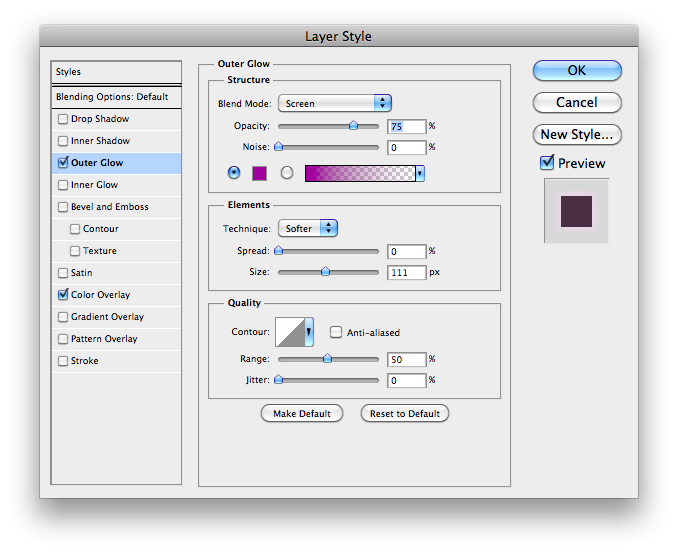Click the Contour curve thumbnail
The width and height of the screenshot is (678, 553).
click(x=290, y=332)
